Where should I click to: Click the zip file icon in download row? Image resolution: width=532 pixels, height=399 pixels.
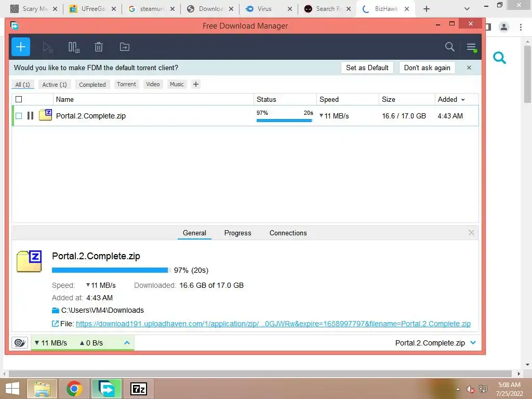point(46,115)
